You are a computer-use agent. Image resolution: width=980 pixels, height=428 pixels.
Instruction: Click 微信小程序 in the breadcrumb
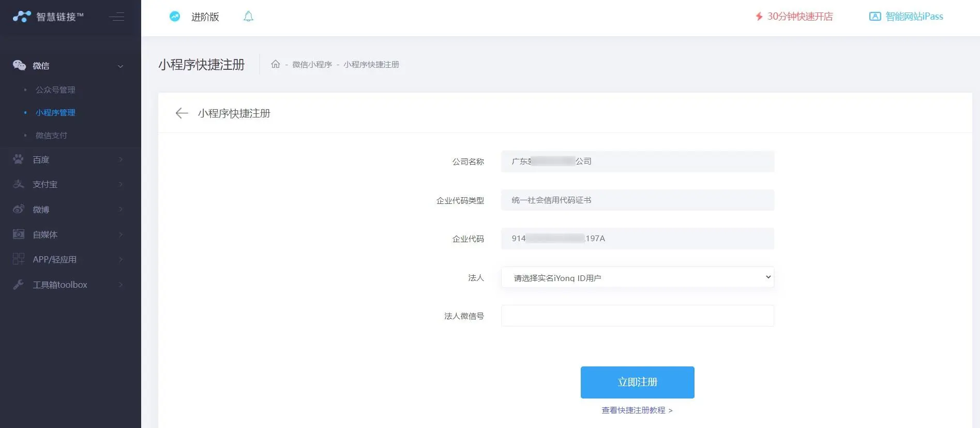[312, 64]
